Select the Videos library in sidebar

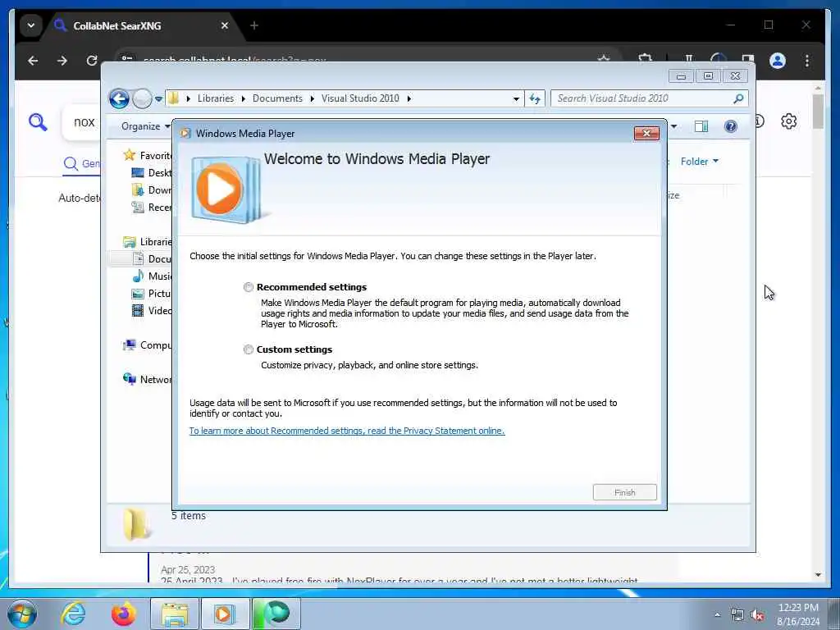click(x=152, y=310)
